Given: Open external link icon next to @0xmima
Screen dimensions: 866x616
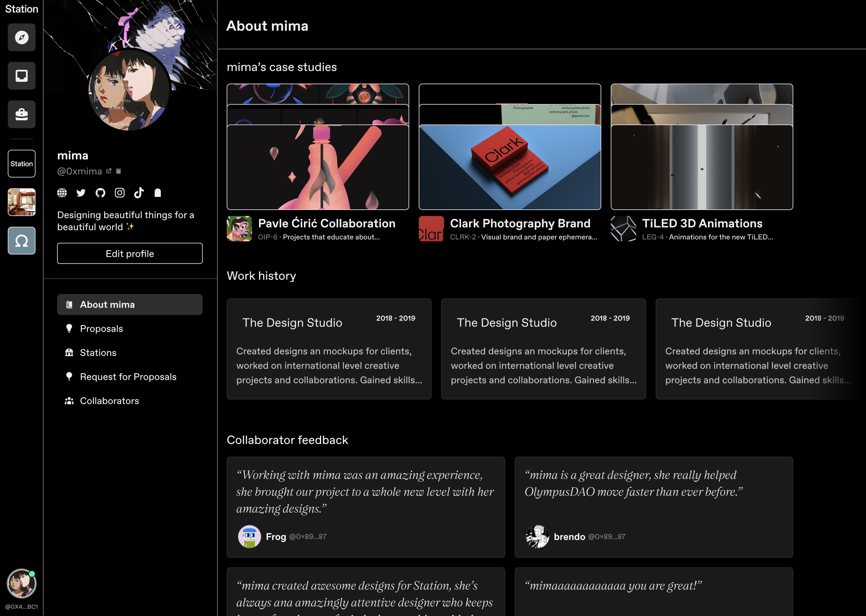Looking at the screenshot, I should pos(109,171).
